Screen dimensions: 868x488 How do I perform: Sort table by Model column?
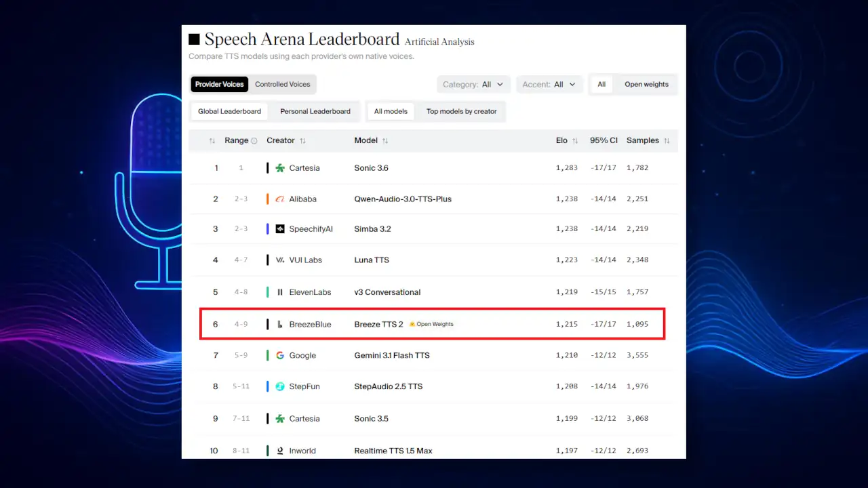click(x=385, y=141)
